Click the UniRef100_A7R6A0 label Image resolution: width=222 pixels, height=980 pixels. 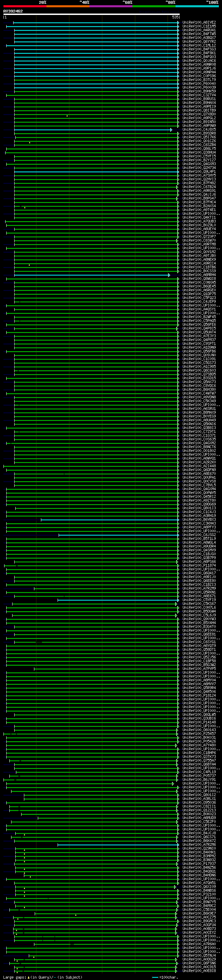pyautogui.click(x=199, y=944)
